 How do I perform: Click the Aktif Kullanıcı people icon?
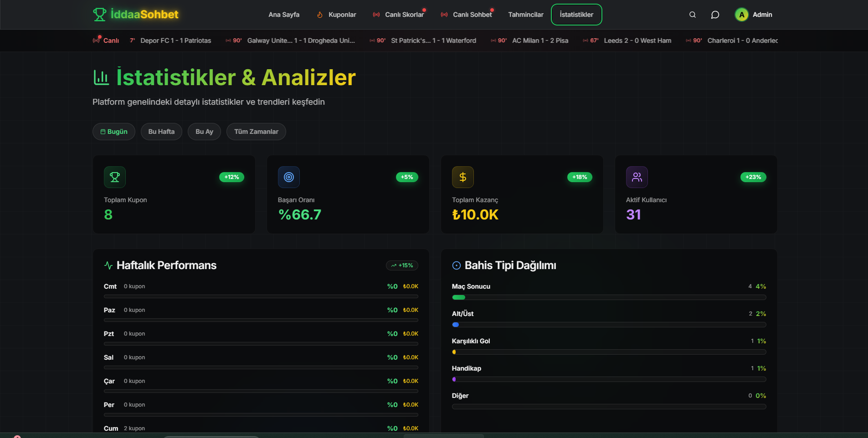(637, 177)
